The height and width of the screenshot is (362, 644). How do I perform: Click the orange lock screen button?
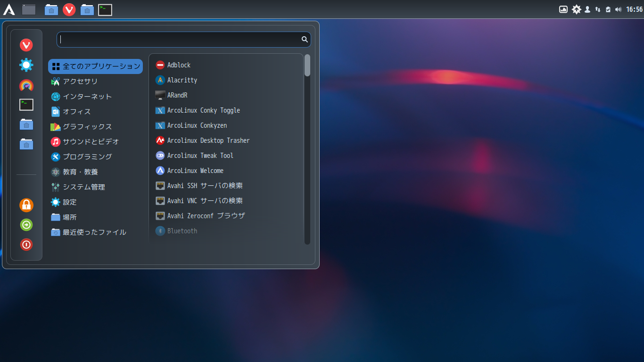click(26, 205)
